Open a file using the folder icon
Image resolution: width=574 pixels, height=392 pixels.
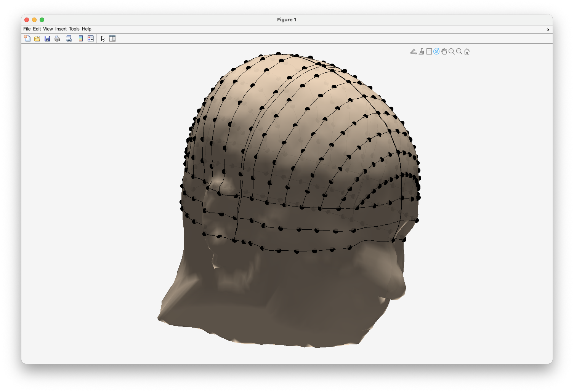click(37, 38)
